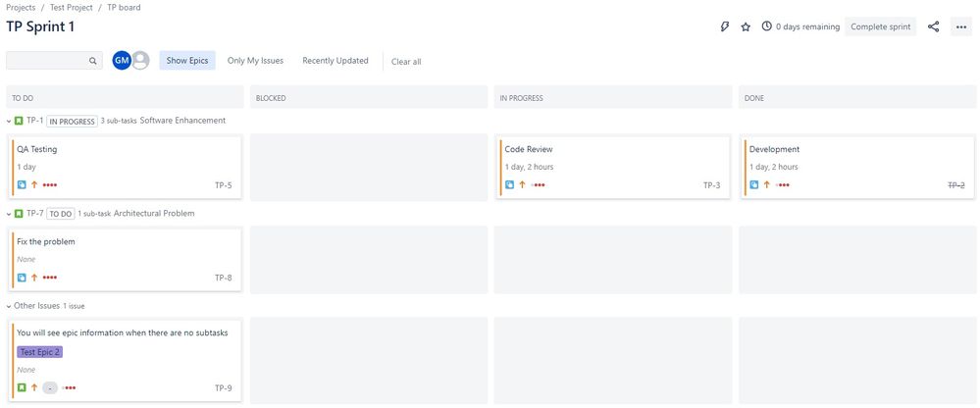Star this board as favorite

[746, 26]
